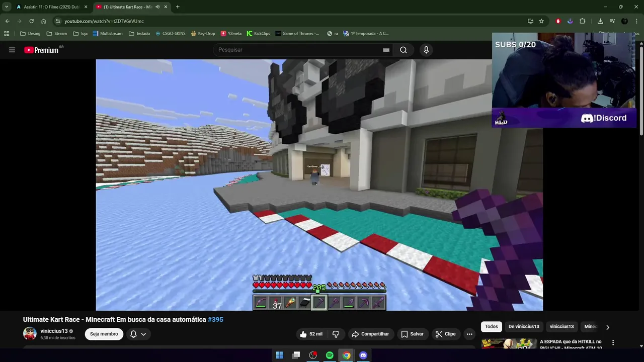Viewport: 644px width, 362px height.
Task: Mute the Ultimate Kart Race tab audio icon
Action: tap(158, 7)
